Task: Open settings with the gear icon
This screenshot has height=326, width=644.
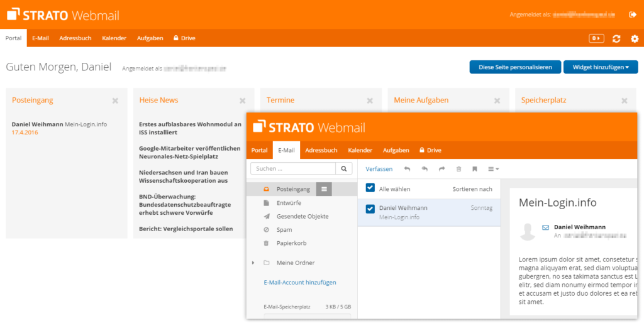Action: click(635, 38)
